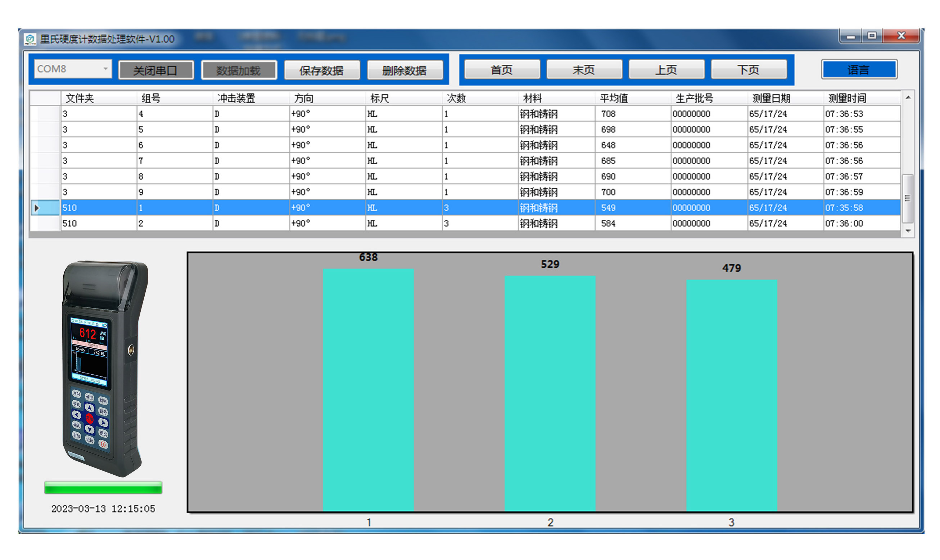
Task: Select the row with average value 708
Action: (608, 114)
